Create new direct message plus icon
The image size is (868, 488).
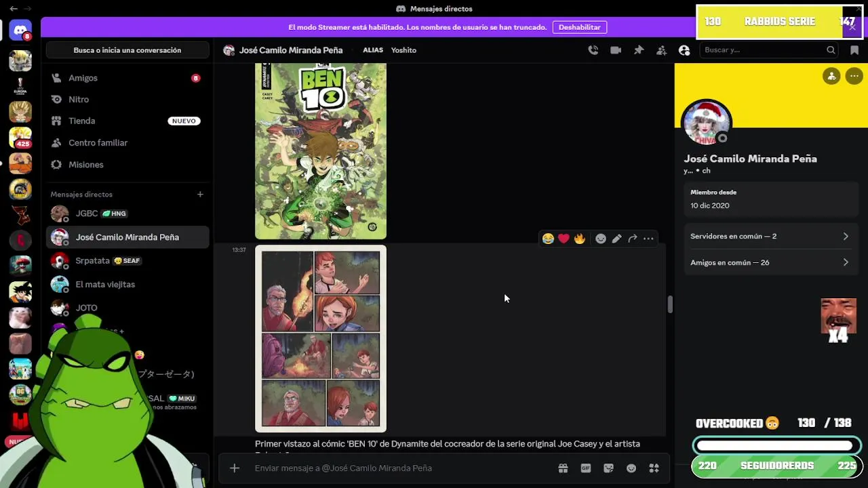[200, 195]
